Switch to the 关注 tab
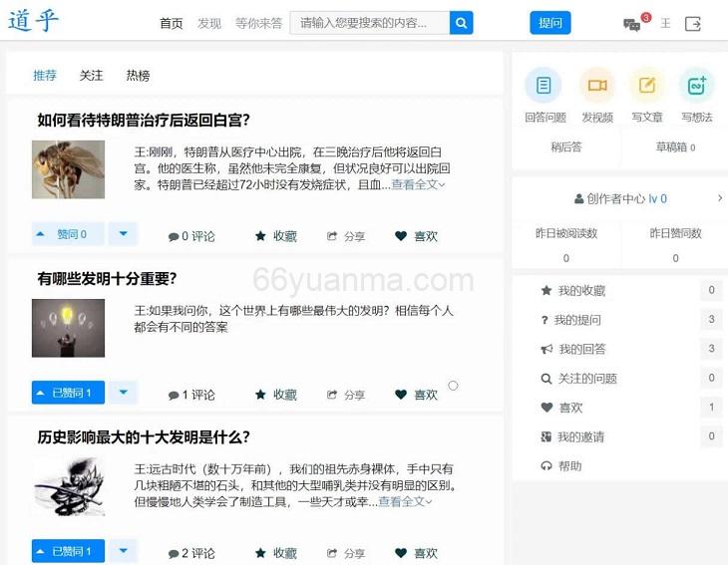Image resolution: width=728 pixels, height=565 pixels. pos(91,75)
